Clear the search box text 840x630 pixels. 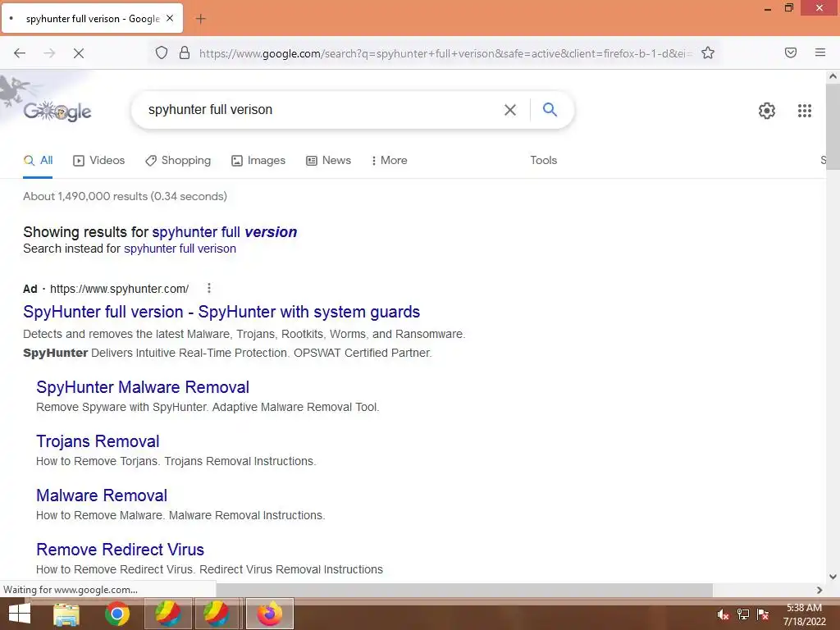[x=510, y=110]
